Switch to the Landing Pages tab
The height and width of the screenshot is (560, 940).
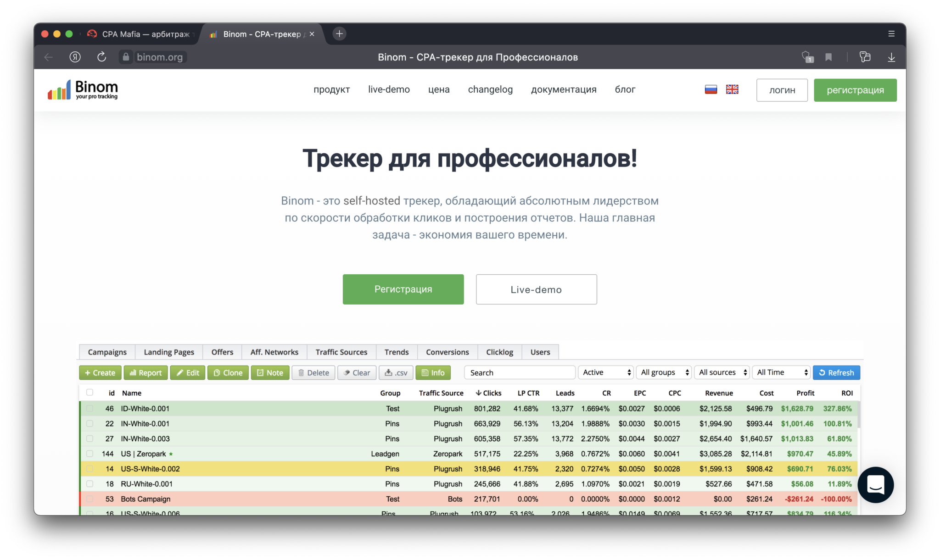tap(169, 352)
